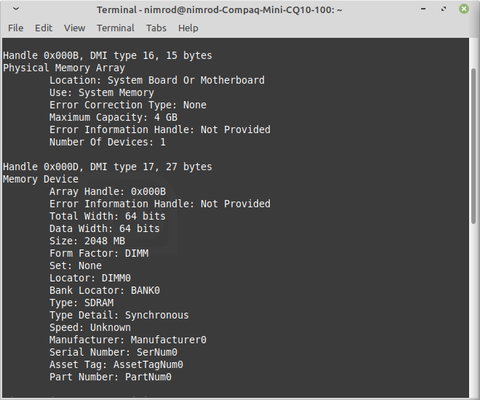Open the Tabs menu
480x400 pixels.
pyautogui.click(x=156, y=28)
